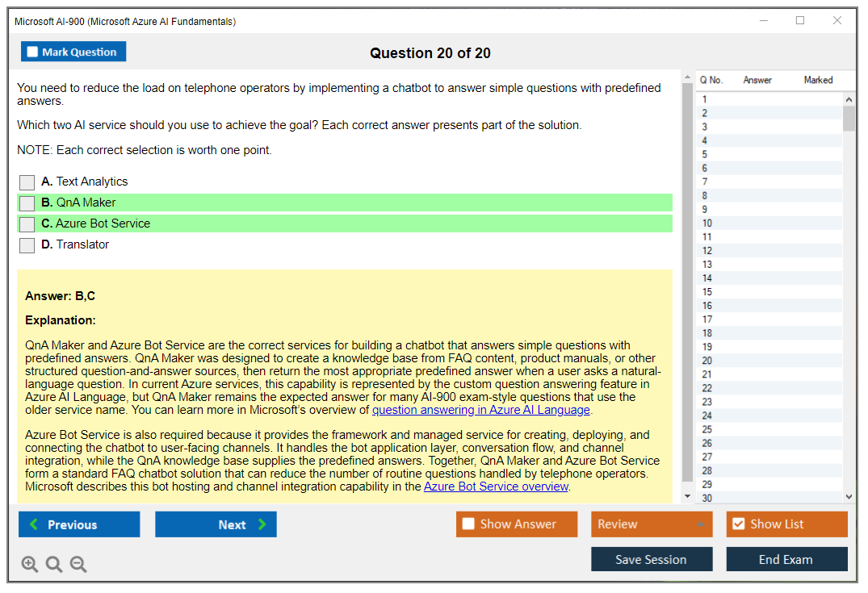The height and width of the screenshot is (593, 868).
Task: Select question 15 in the list
Action: tap(769, 292)
